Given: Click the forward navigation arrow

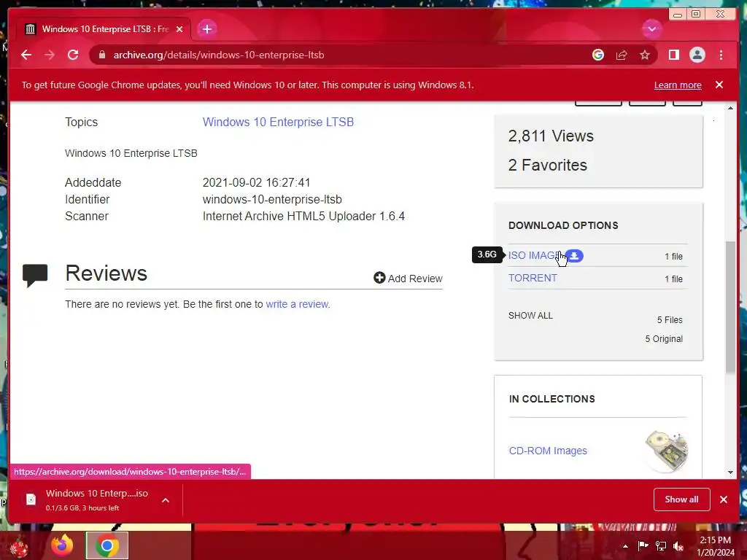Looking at the screenshot, I should pyautogui.click(x=50, y=55).
